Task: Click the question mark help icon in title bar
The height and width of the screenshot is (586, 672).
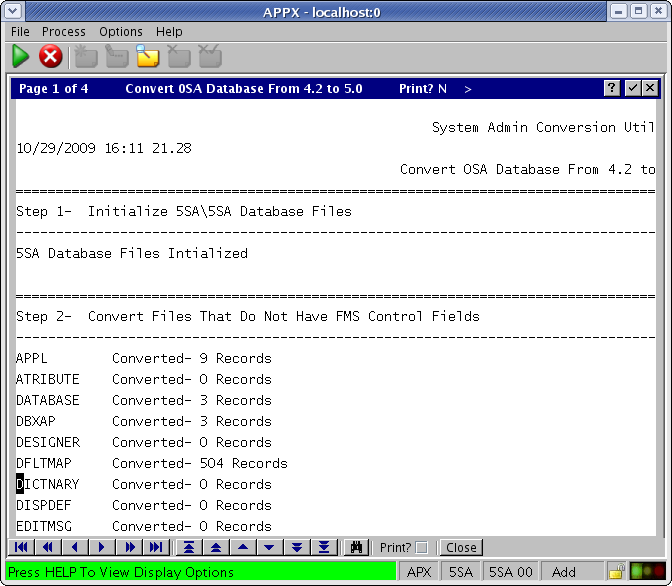Action: (612, 88)
